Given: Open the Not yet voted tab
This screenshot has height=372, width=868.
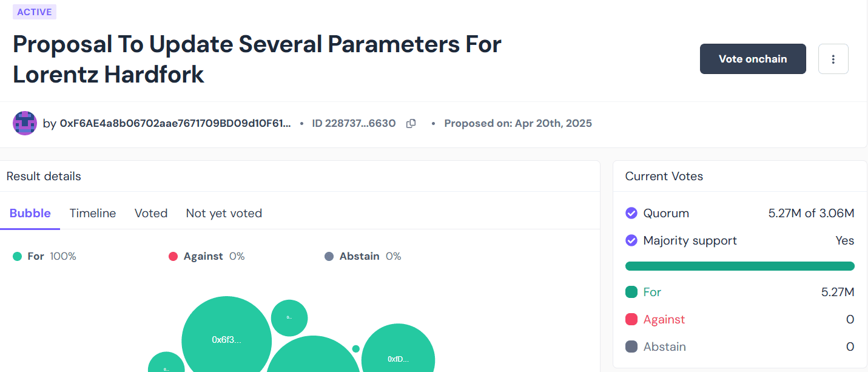Looking at the screenshot, I should point(224,213).
